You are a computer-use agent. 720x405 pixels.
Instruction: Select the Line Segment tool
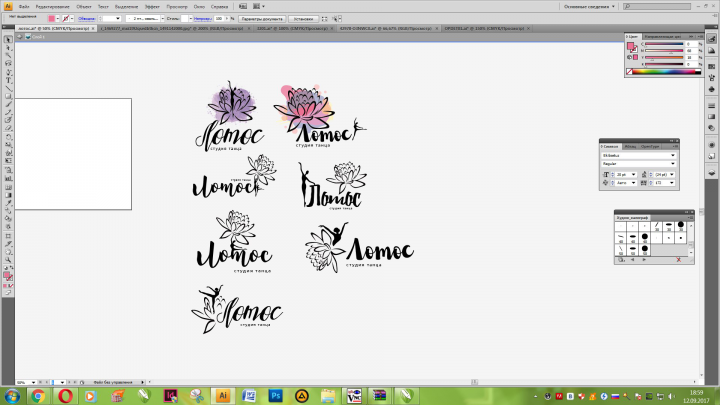tap(8, 88)
